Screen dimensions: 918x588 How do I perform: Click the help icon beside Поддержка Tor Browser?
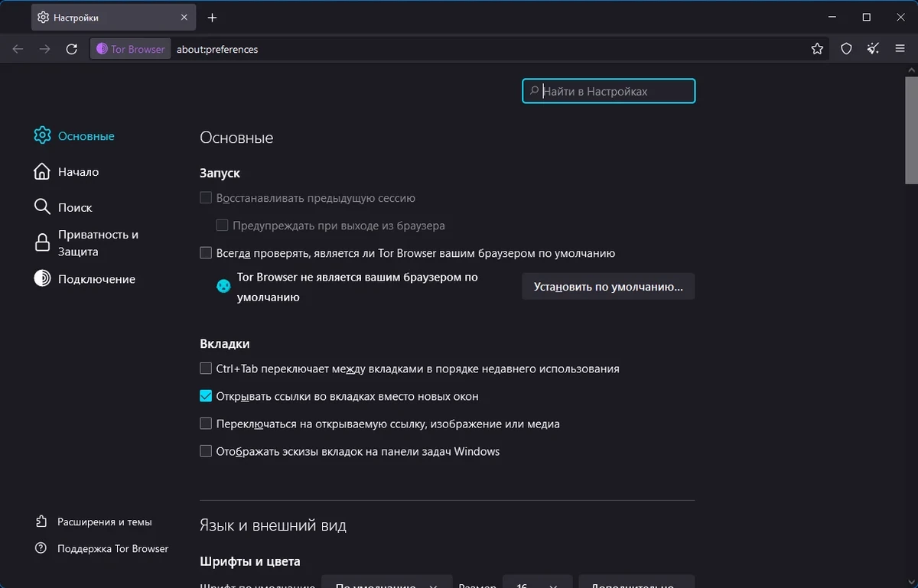tap(41, 548)
